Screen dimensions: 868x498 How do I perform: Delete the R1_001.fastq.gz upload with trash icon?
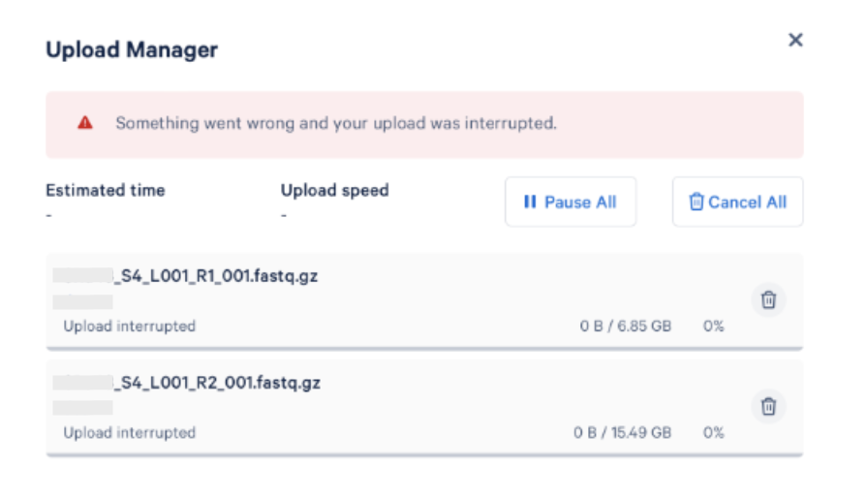(x=768, y=300)
